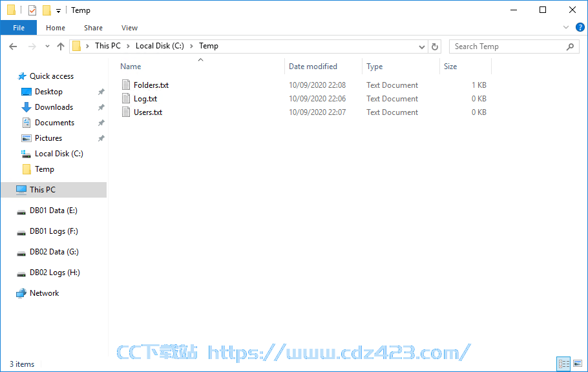Select the Users.txt file
Screen dimensions: 588x372
148,112
